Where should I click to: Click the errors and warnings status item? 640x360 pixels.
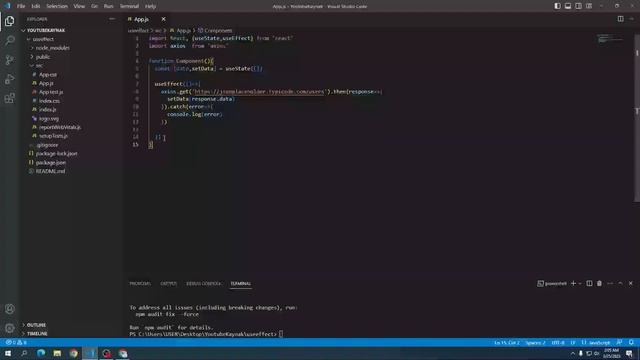(x=16, y=342)
